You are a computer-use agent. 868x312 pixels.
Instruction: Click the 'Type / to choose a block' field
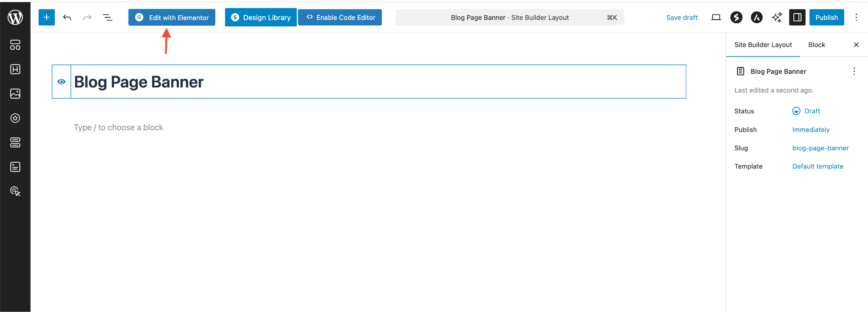pyautogui.click(x=118, y=128)
